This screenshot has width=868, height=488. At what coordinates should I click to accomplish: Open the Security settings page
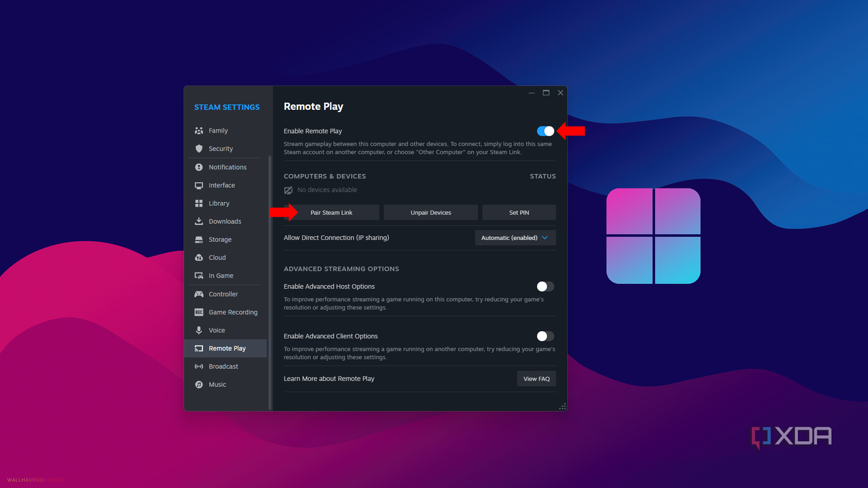[x=226, y=149]
